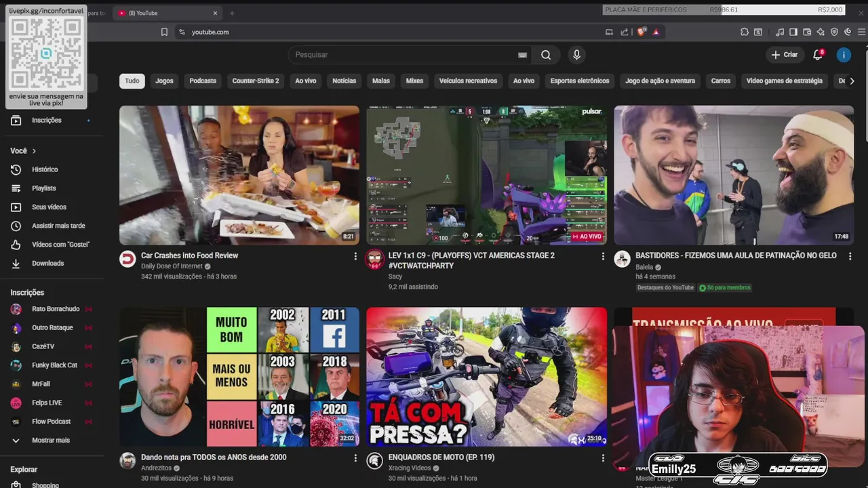Viewport: 868px width, 488px height.
Task: Open Brave Shields lion icon
Action: click(x=642, y=32)
